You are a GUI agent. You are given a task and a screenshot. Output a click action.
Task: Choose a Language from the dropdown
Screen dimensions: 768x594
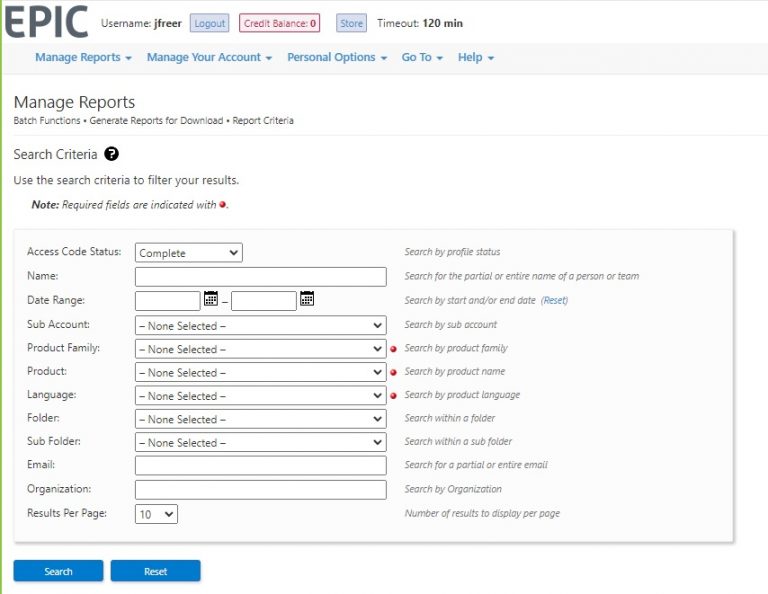(x=260, y=396)
